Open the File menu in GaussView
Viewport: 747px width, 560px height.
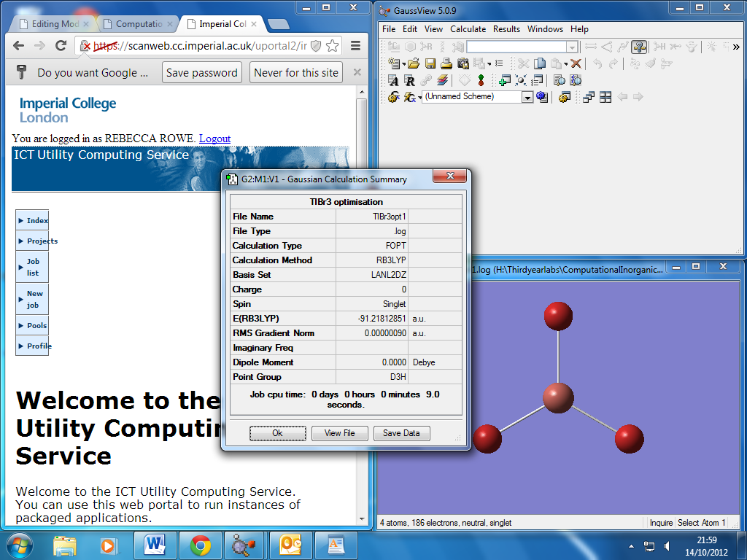(x=389, y=29)
